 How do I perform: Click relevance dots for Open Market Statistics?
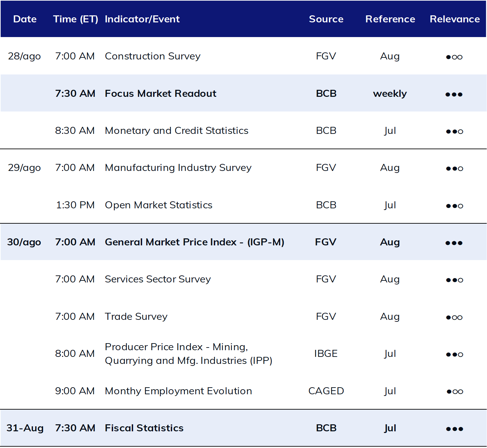point(454,206)
